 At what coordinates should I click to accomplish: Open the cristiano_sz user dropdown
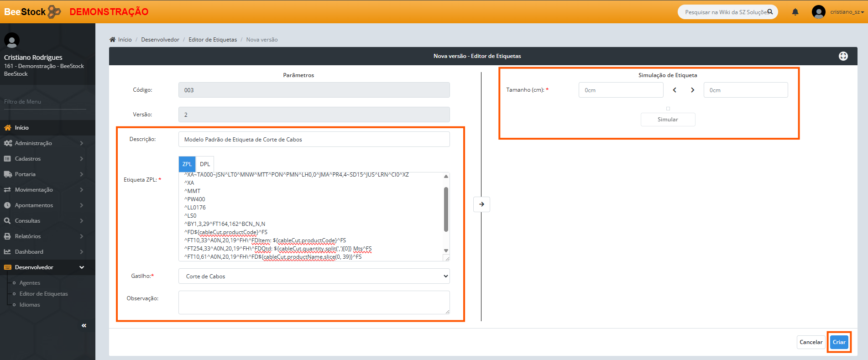click(x=846, y=12)
